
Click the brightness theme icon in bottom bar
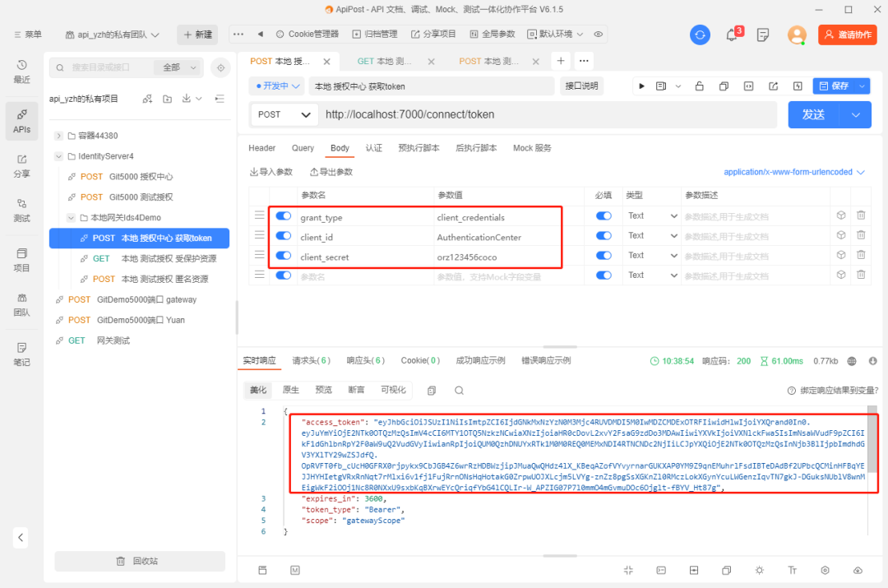[760, 571]
